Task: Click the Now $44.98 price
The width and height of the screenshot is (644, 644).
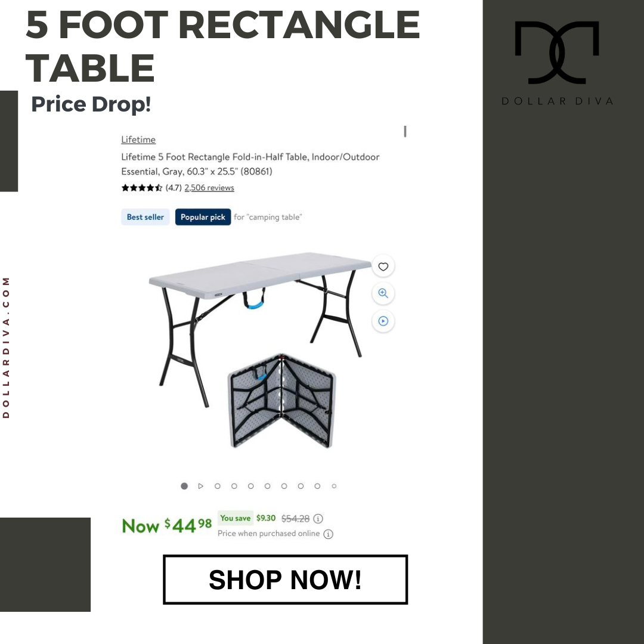Action: click(x=167, y=525)
